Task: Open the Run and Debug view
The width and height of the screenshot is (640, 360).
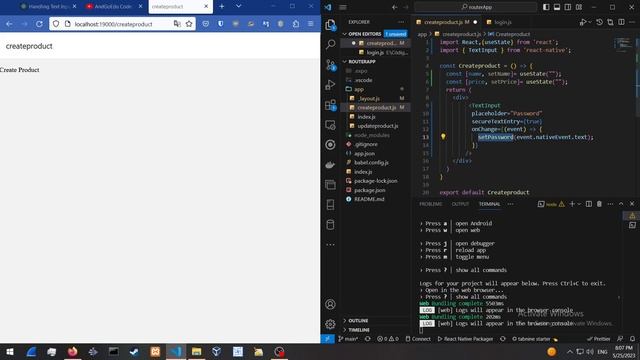Action: (x=330, y=84)
